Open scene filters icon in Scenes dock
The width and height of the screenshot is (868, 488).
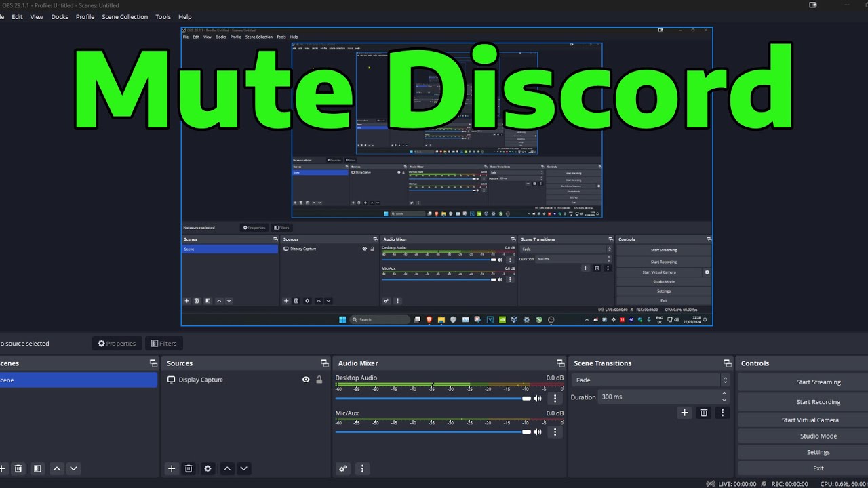coord(37,468)
